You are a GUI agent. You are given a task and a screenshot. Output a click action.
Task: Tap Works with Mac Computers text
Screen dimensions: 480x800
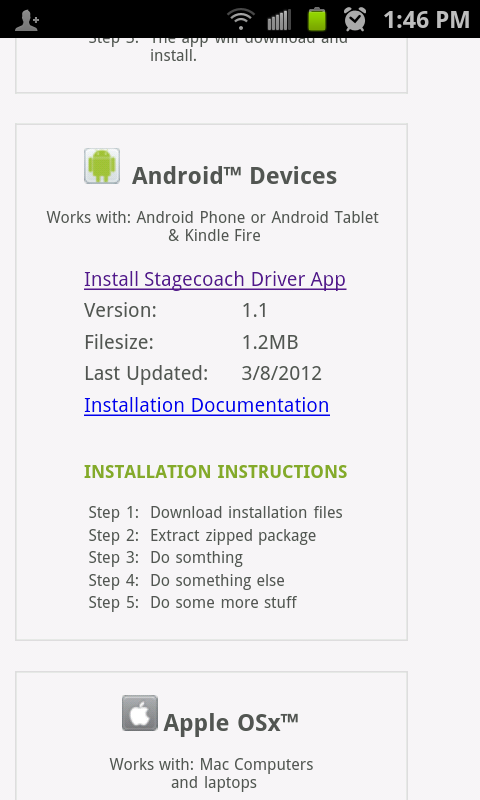[212, 773]
